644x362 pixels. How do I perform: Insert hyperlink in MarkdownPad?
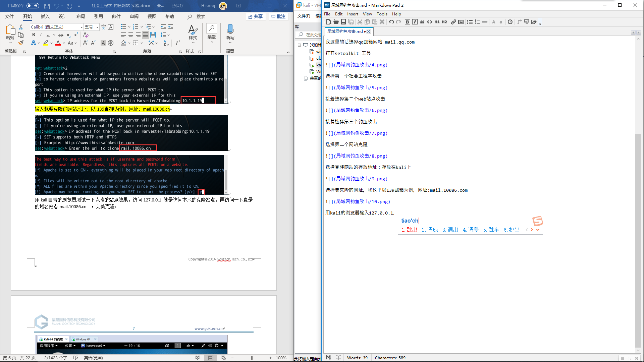pyautogui.click(x=453, y=22)
